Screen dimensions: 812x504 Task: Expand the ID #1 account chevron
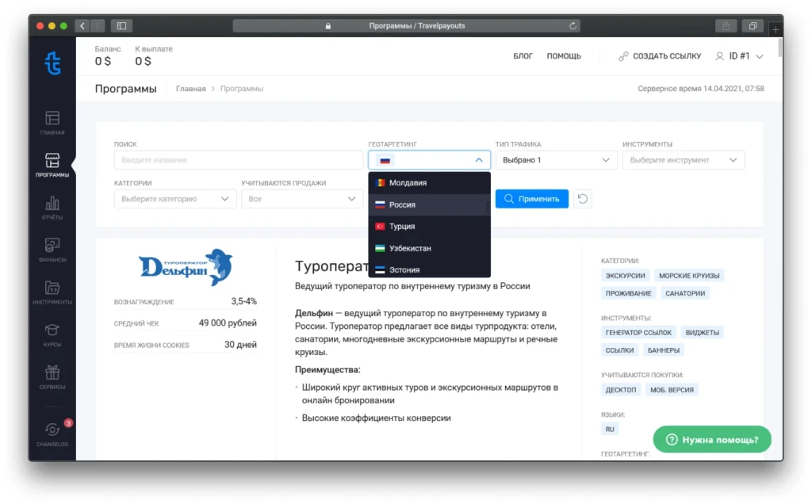[760, 56]
